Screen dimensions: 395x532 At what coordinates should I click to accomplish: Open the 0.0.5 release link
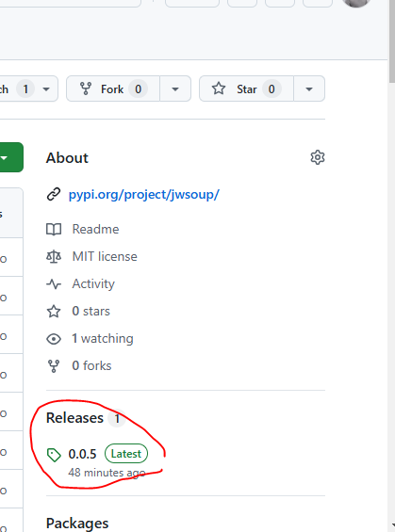tap(83, 454)
